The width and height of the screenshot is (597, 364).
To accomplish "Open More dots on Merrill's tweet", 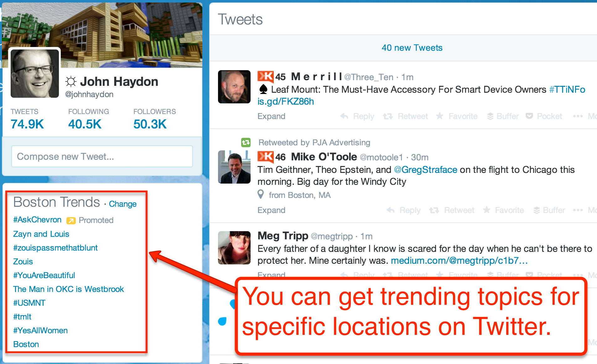I will [x=578, y=116].
